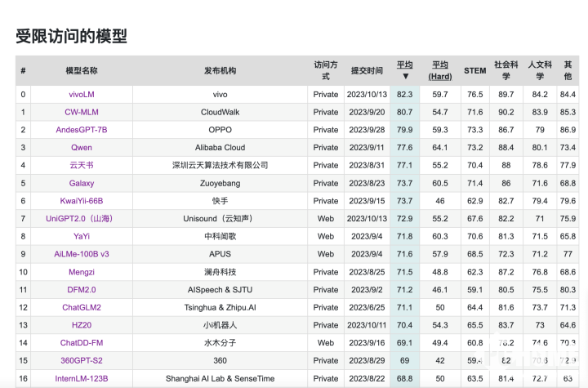Select the vivo organization cell
The width and height of the screenshot is (588, 388).
point(220,95)
